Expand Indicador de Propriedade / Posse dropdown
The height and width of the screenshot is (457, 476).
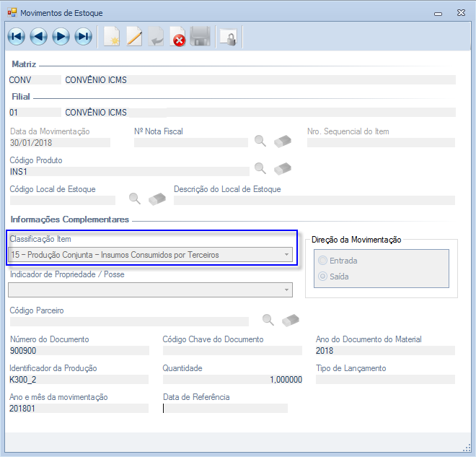[286, 290]
